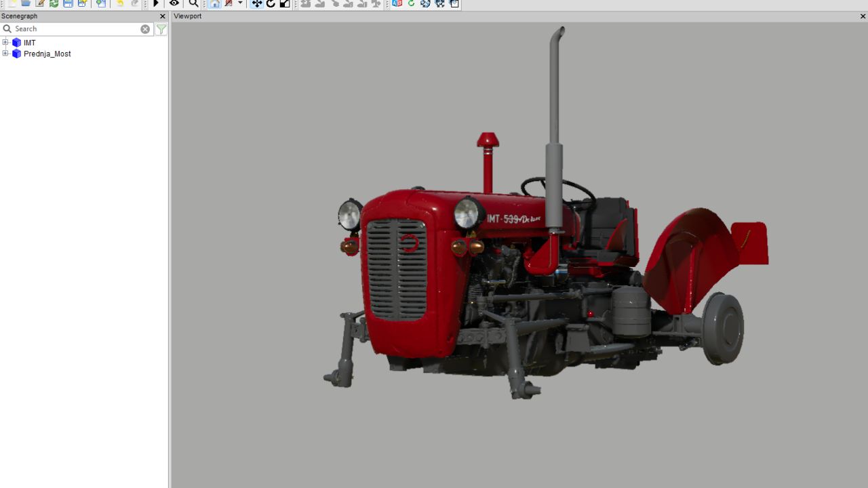Image resolution: width=868 pixels, height=488 pixels.
Task: Select the Prednja_Most item in Scenegraph
Action: pyautogui.click(x=47, y=54)
